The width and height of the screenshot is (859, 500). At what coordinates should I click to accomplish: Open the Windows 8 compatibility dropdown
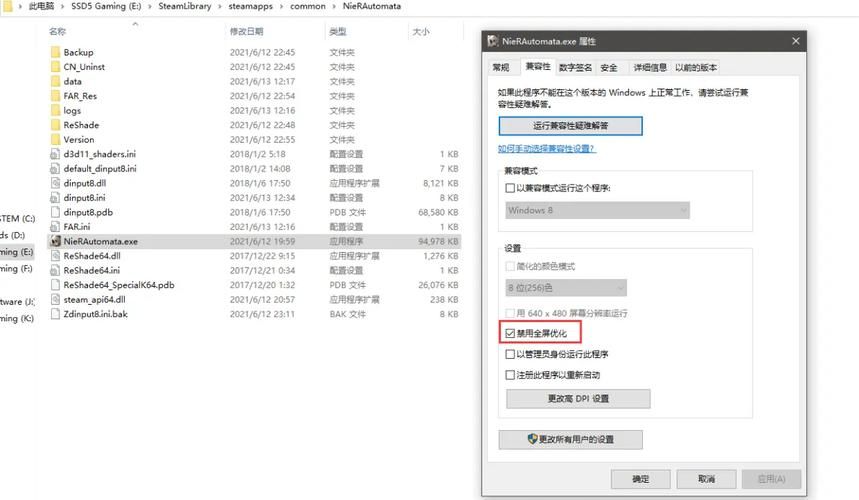coord(597,210)
